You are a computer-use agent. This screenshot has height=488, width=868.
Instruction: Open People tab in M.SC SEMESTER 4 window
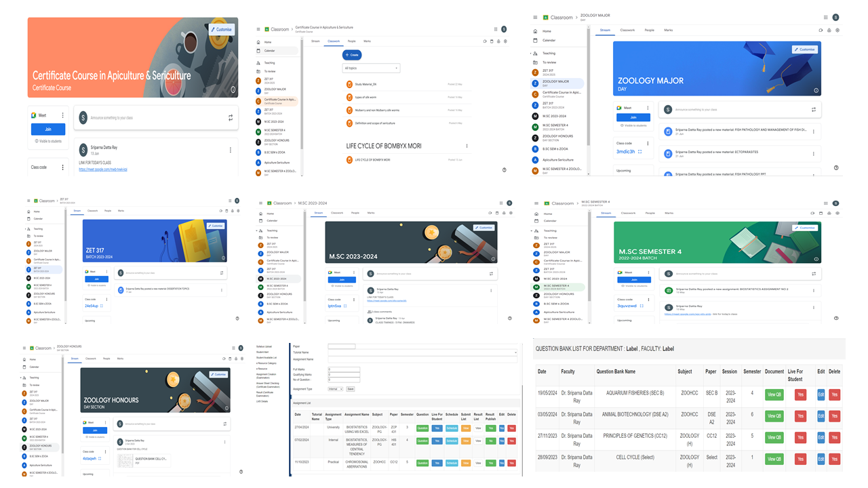(650, 213)
